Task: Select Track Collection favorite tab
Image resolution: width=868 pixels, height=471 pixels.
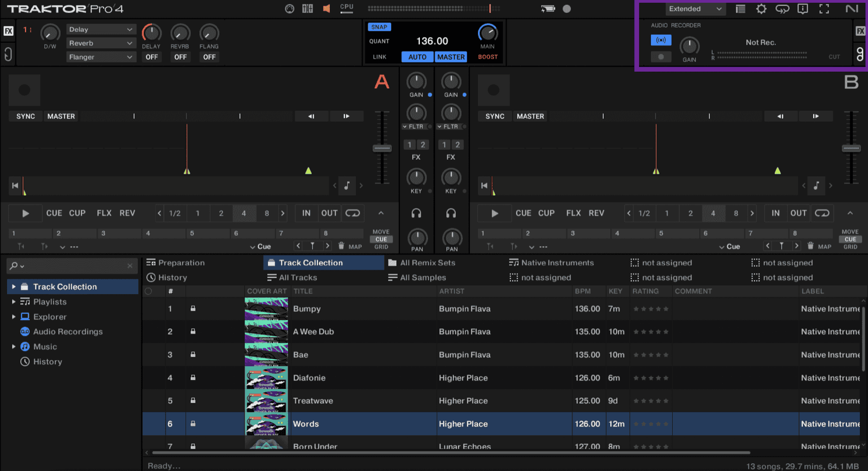Action: [x=324, y=263]
